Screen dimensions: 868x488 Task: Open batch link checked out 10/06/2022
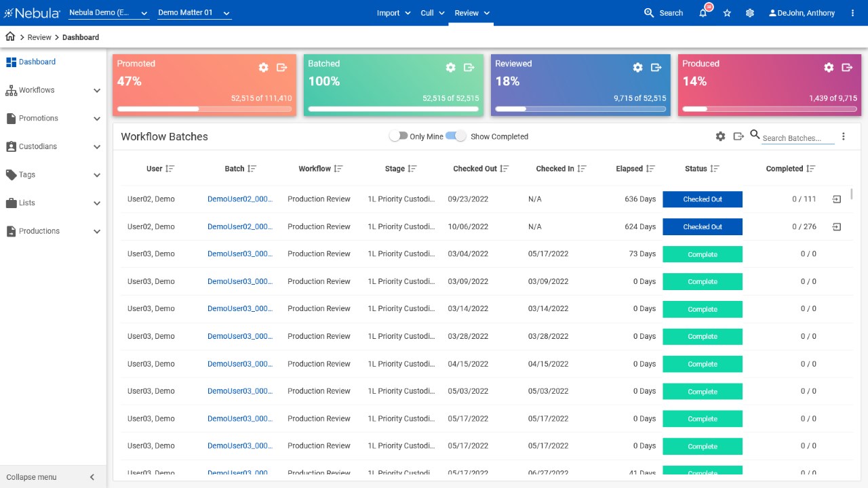pos(240,227)
